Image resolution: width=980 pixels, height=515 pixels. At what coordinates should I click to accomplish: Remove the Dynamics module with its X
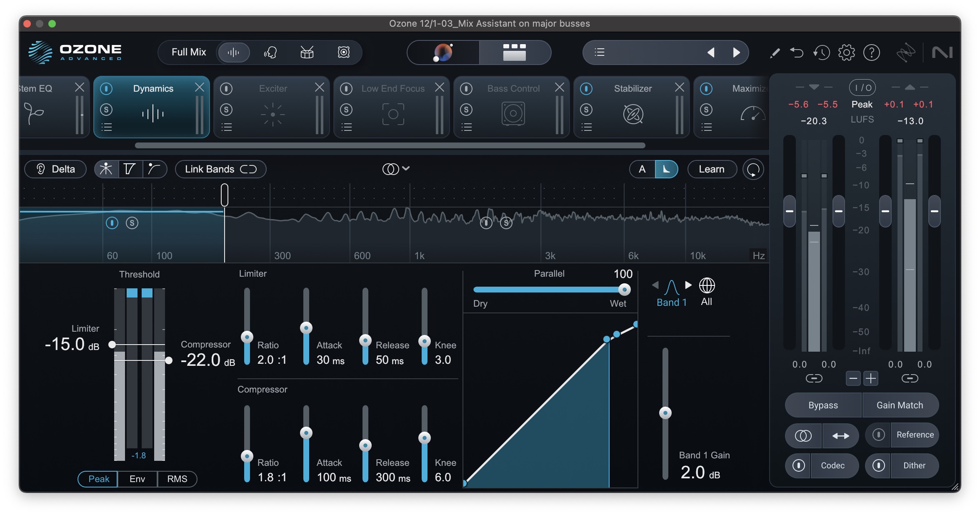pyautogui.click(x=200, y=87)
